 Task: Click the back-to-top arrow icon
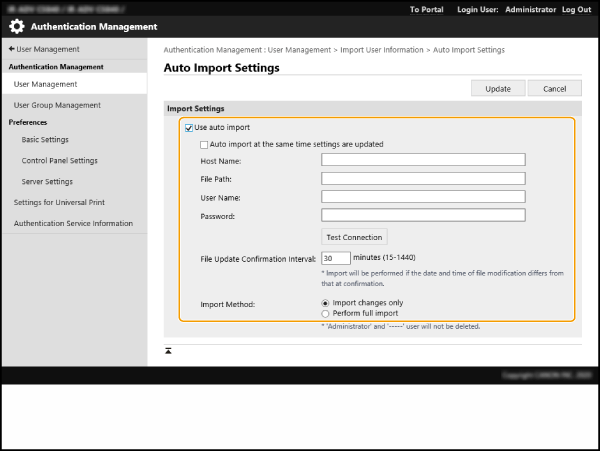coord(169,350)
